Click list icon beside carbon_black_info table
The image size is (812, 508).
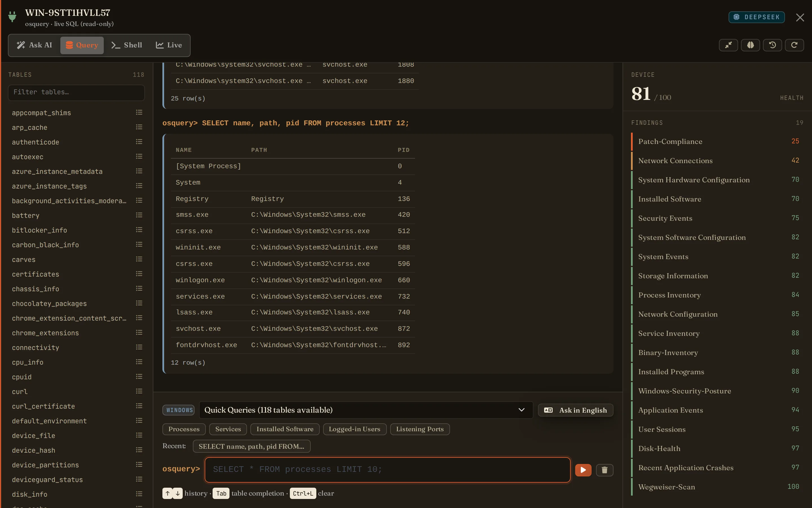click(139, 245)
